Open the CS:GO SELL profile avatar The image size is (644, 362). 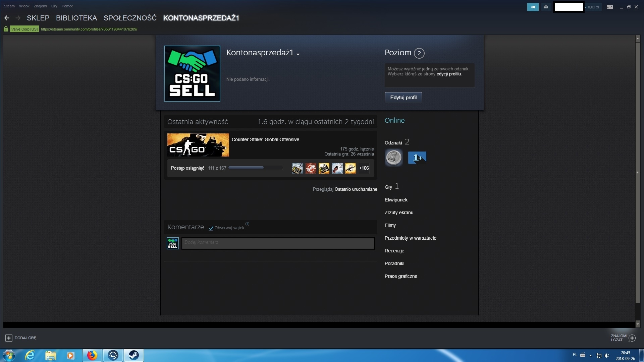[192, 74]
